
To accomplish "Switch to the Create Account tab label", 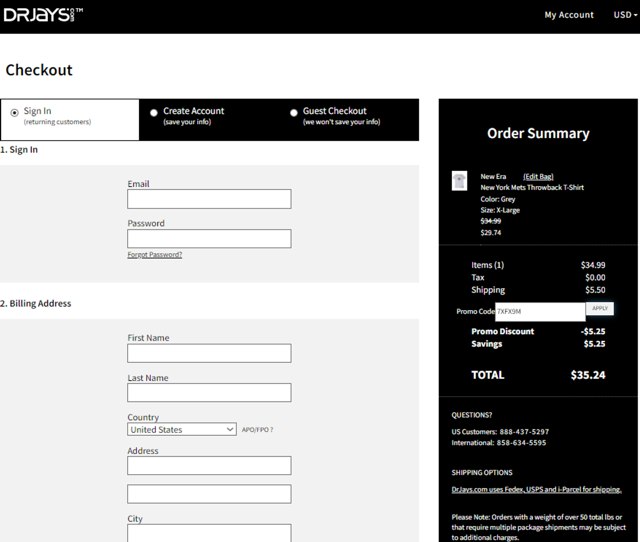I will click(x=193, y=111).
